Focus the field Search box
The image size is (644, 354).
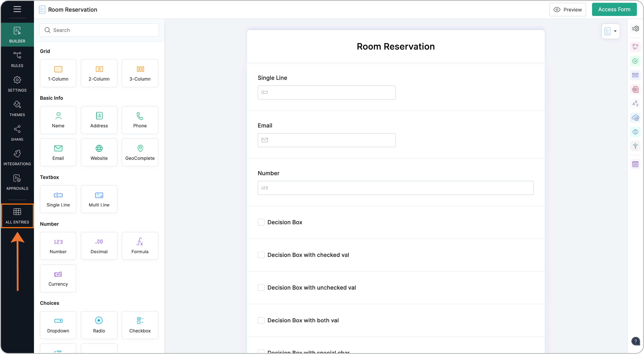pyautogui.click(x=99, y=30)
